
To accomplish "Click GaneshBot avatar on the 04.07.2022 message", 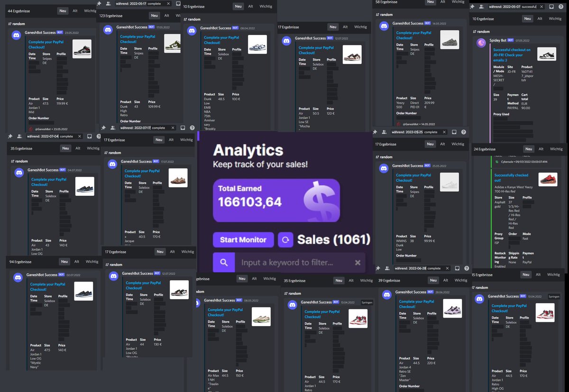I will pyautogui.click(x=19, y=173).
